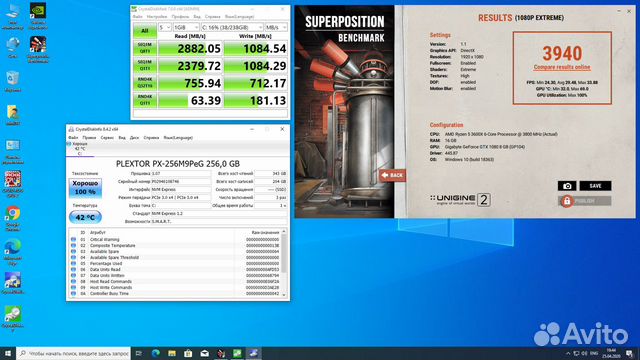
Task: Click Compare results online link
Action: [x=562, y=67]
